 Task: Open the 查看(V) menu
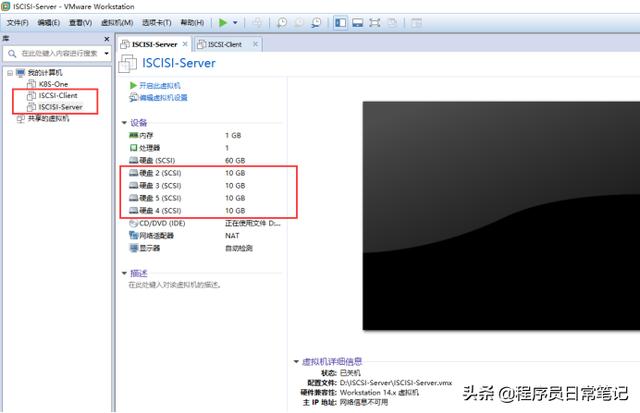(80, 22)
